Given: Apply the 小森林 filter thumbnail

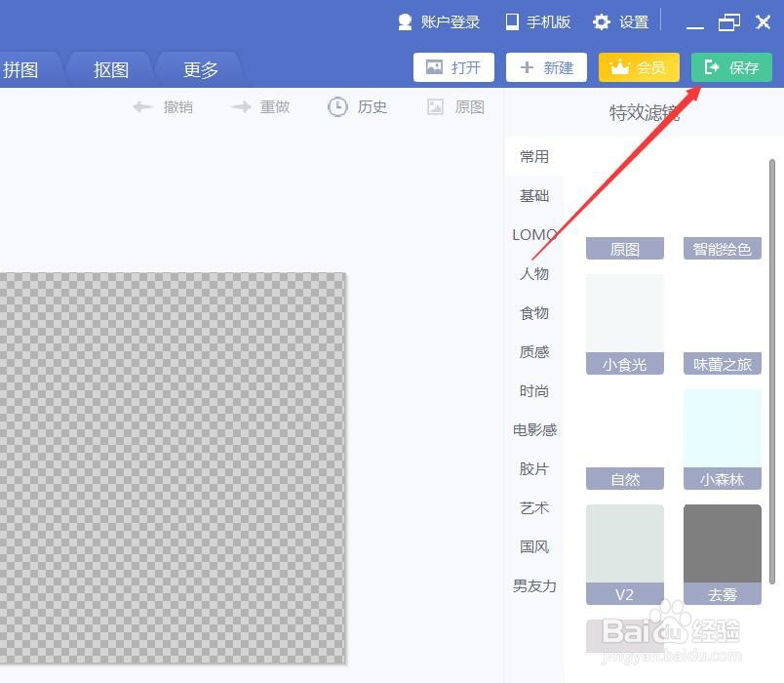Looking at the screenshot, I should [722, 439].
